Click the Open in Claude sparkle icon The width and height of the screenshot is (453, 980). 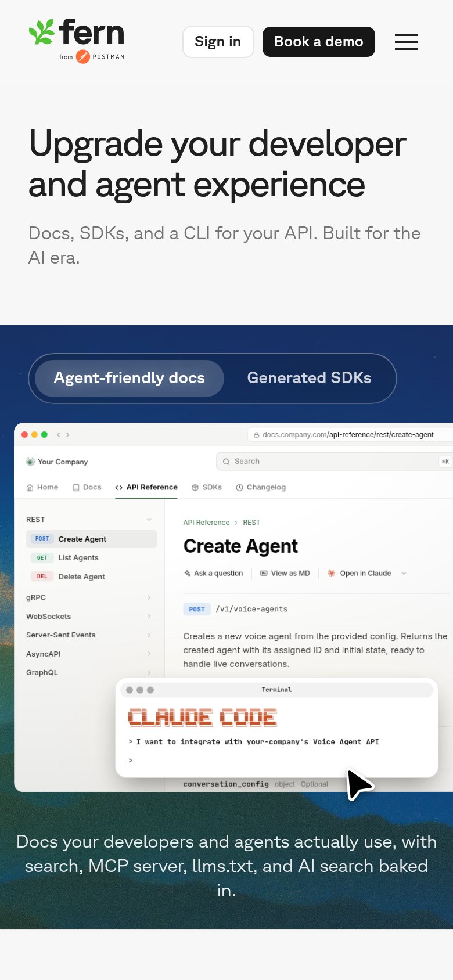click(332, 573)
